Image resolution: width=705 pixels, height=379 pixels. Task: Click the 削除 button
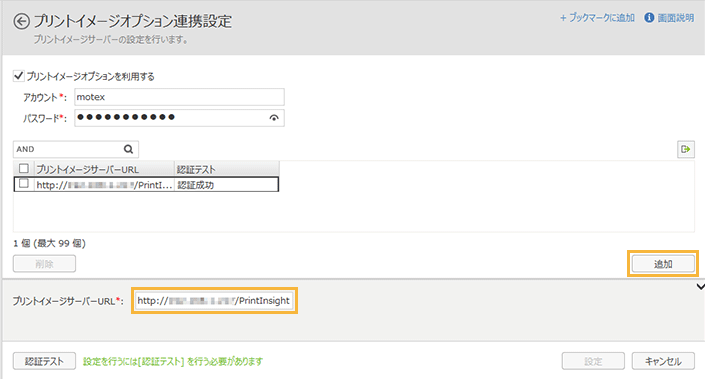[x=44, y=264]
